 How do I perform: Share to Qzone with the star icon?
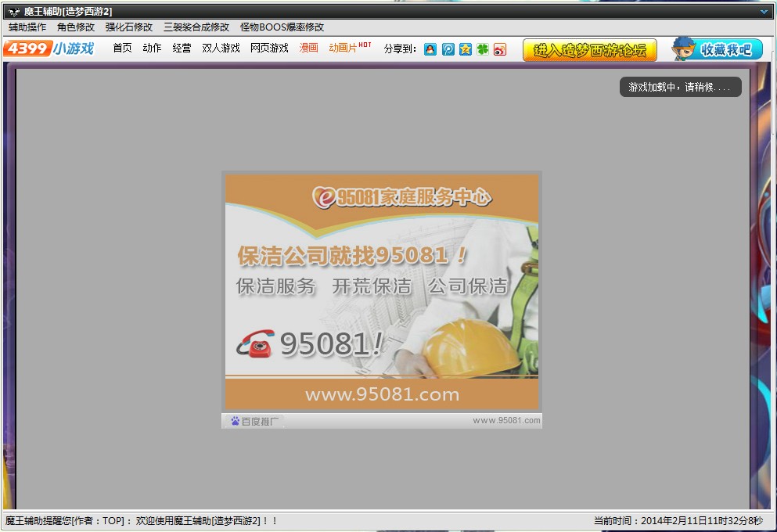coord(466,49)
